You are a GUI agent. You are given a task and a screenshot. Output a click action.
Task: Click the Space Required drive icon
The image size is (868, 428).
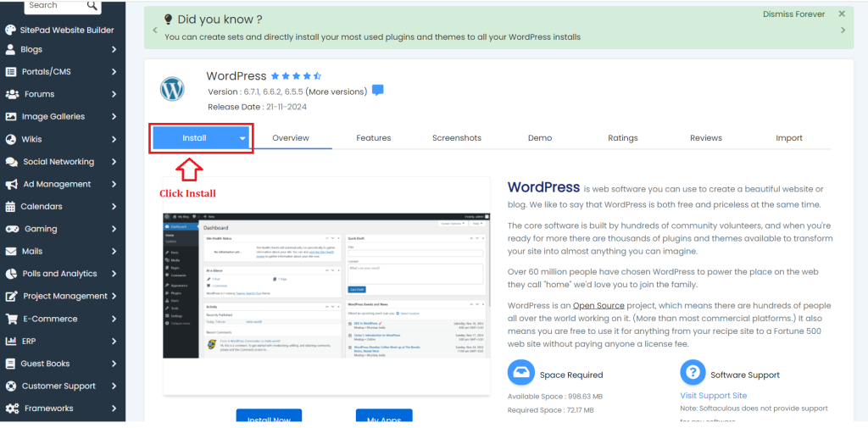[521, 373]
